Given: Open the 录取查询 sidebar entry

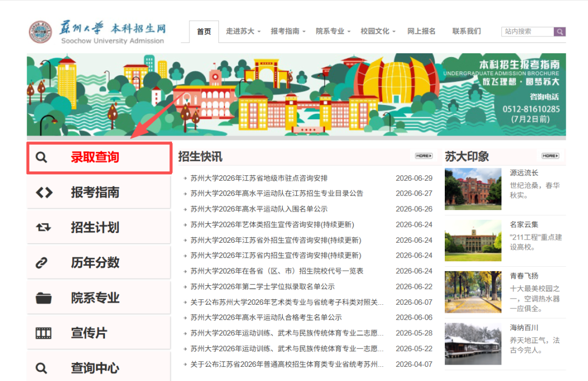Looking at the screenshot, I should [100, 157].
